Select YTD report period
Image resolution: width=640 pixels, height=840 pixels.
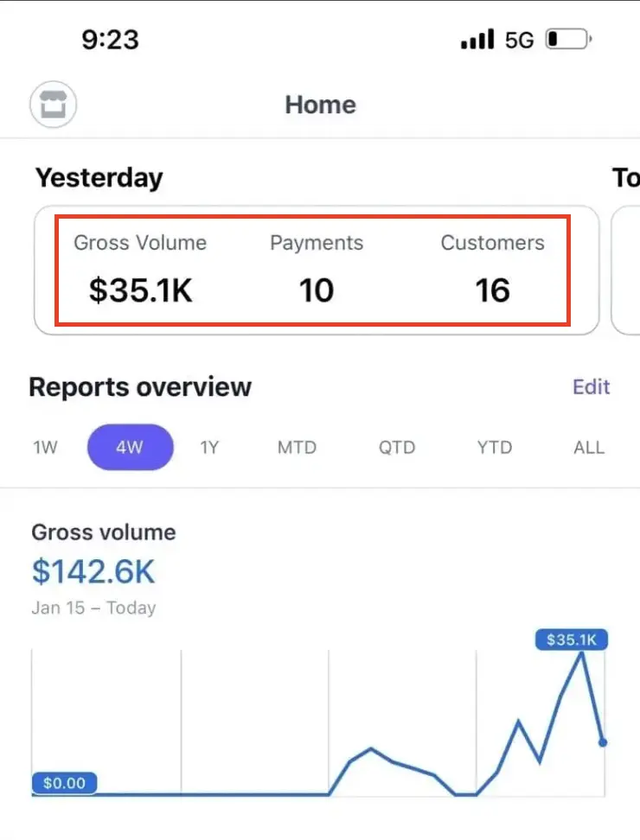pos(495,448)
